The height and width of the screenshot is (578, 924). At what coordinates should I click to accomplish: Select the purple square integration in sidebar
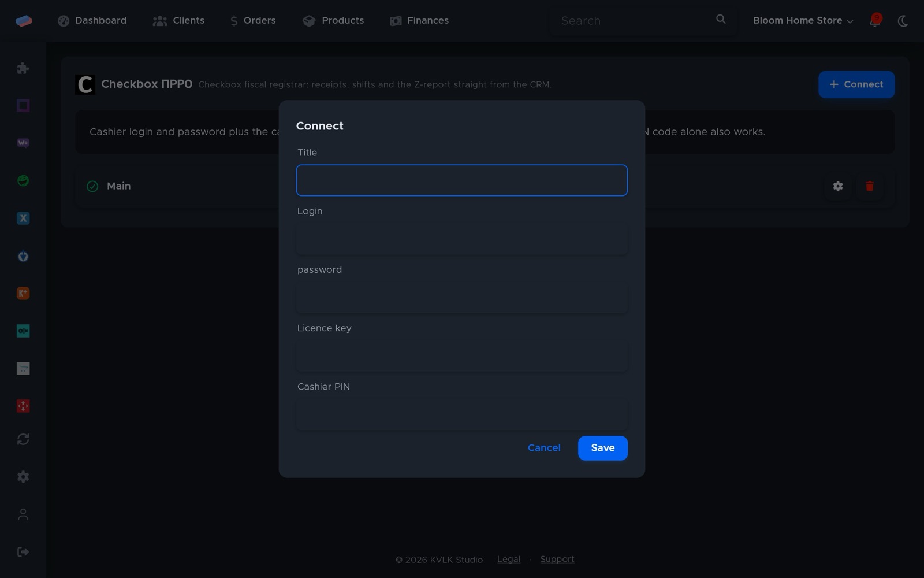coord(23,105)
